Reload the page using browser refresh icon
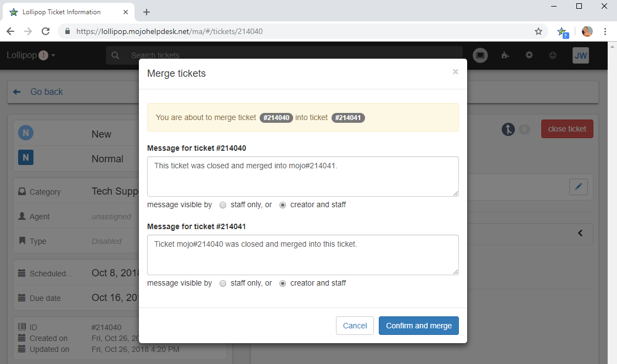Viewport: 617px width, 364px height. point(46,31)
